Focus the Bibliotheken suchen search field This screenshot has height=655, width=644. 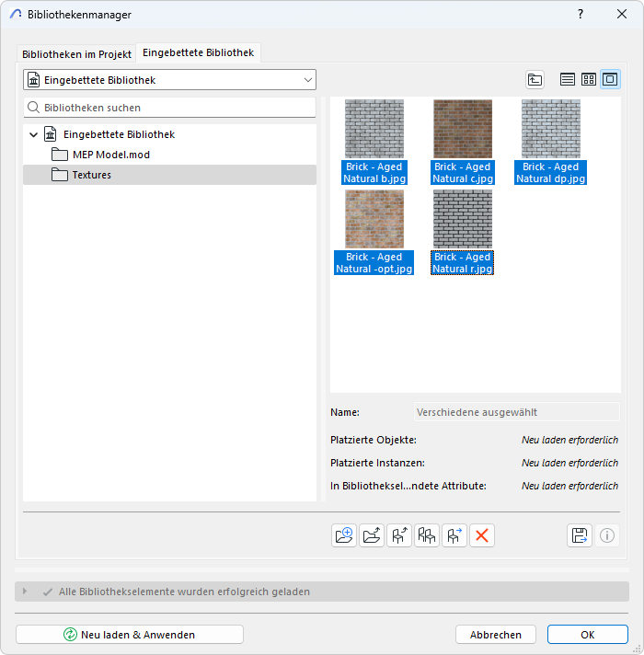click(169, 108)
